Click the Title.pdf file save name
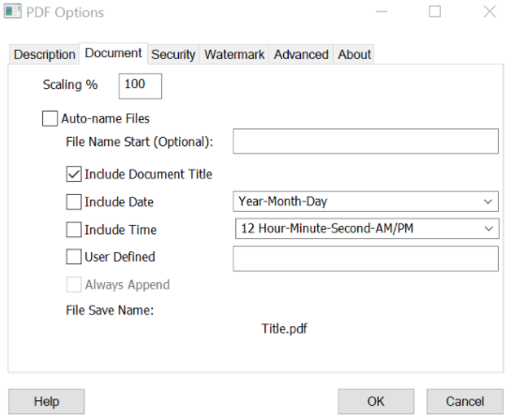 click(284, 329)
